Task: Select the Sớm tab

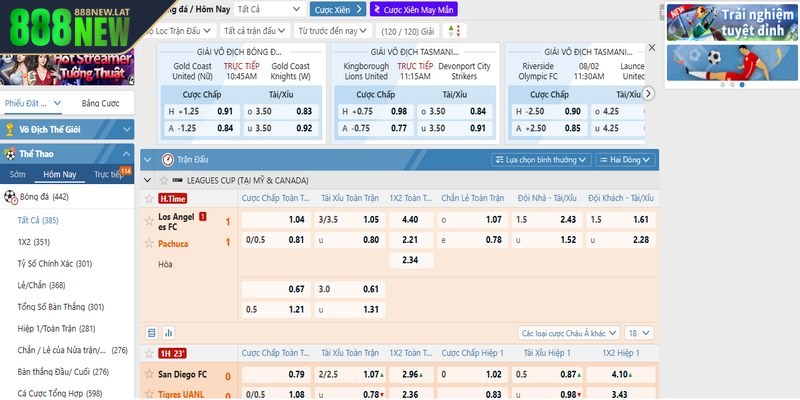Action: pyautogui.click(x=17, y=174)
